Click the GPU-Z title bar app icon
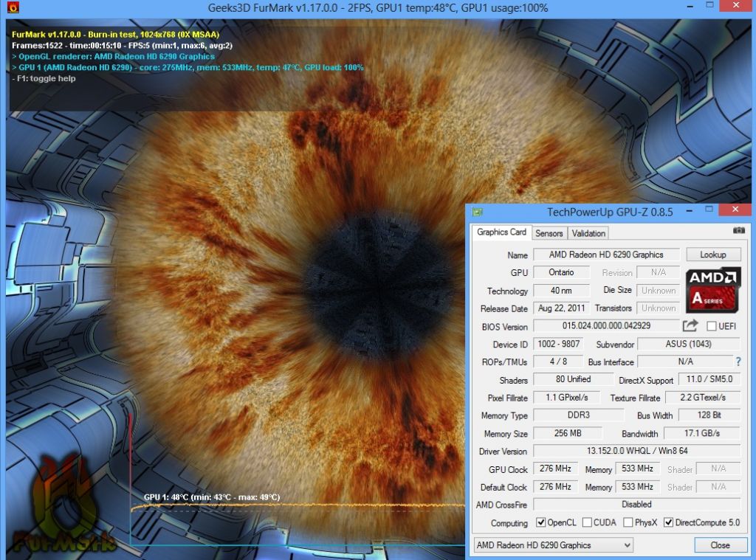The height and width of the screenshot is (560, 756). [x=478, y=212]
